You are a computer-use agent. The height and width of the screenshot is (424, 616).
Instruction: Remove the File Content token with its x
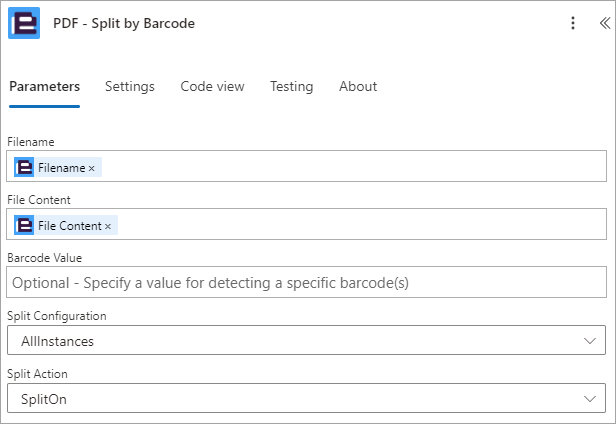pos(108,227)
